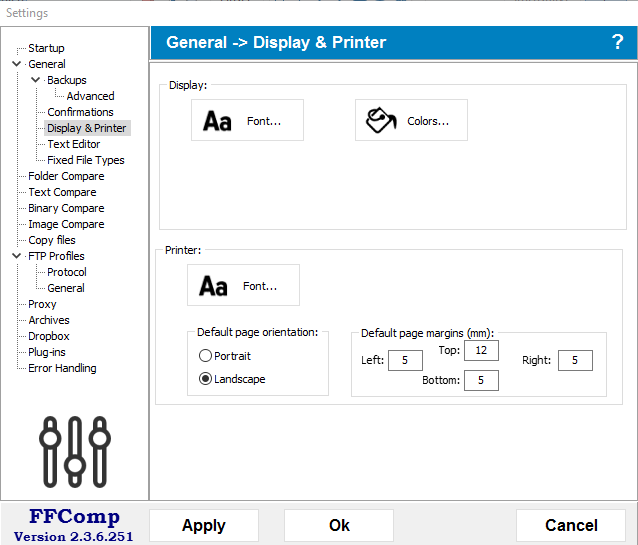Open the Dropbox settings page
The height and width of the screenshot is (545, 638).
(48, 336)
